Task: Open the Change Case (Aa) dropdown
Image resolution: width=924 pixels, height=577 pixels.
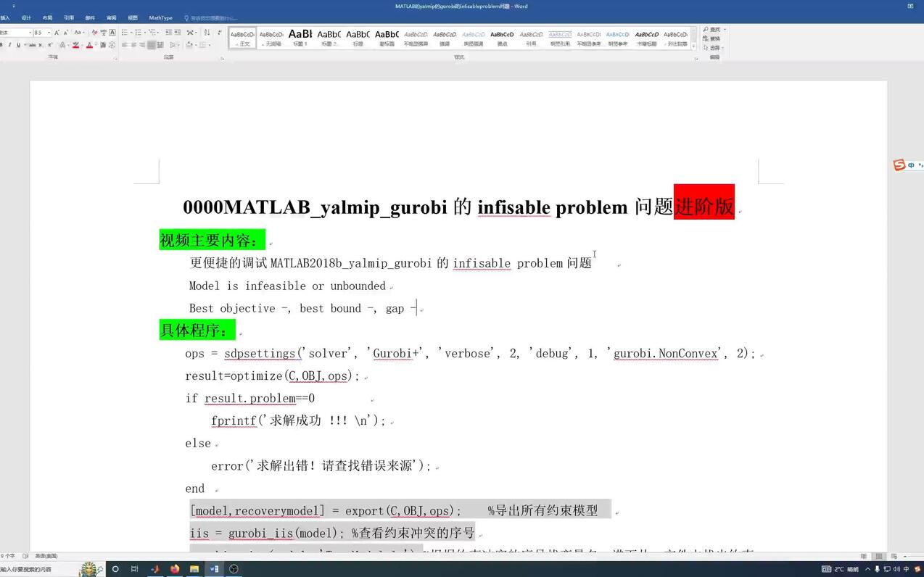Action: click(x=80, y=33)
